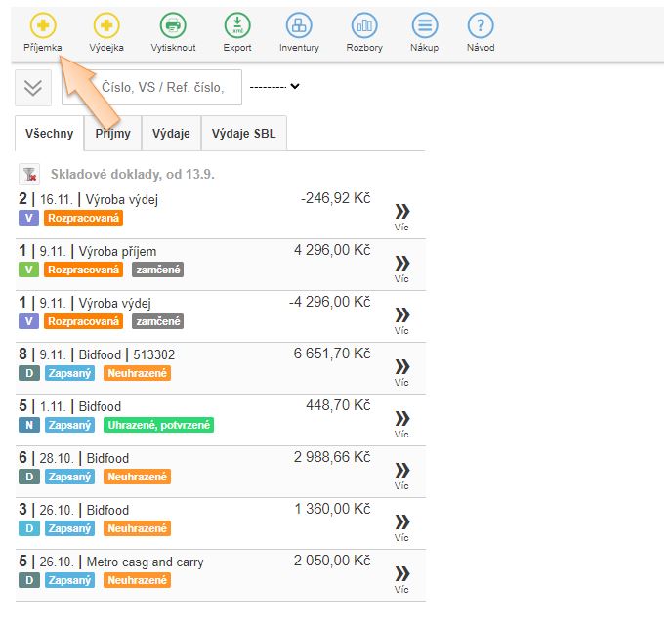Image resolution: width=672 pixels, height=625 pixels.
Task: Open the Návod help icon
Action: click(x=480, y=25)
